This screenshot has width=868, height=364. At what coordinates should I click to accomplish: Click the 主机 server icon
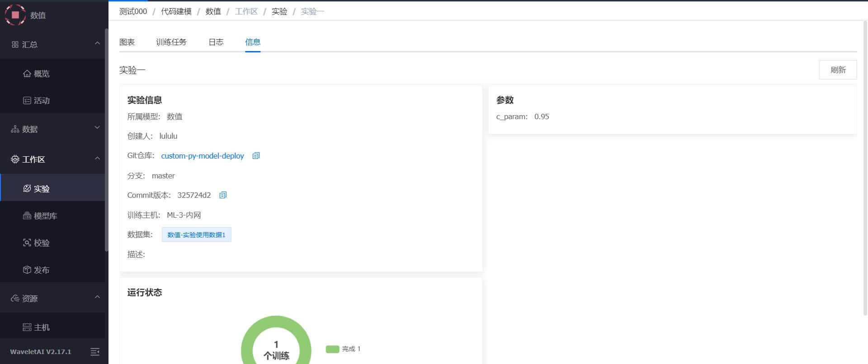click(x=27, y=327)
